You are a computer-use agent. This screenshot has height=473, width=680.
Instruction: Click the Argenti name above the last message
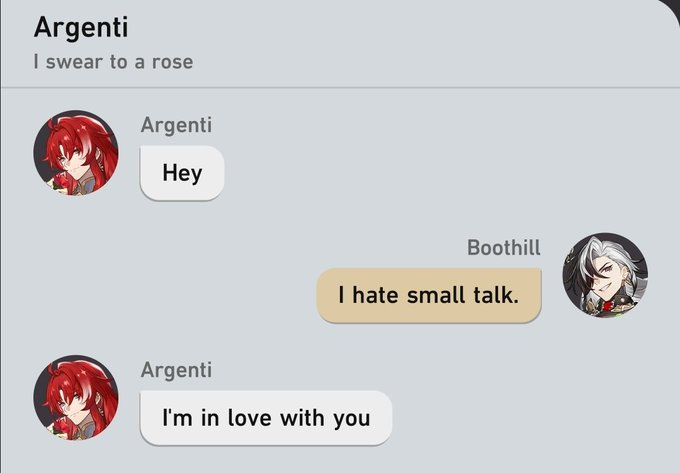tap(177, 370)
